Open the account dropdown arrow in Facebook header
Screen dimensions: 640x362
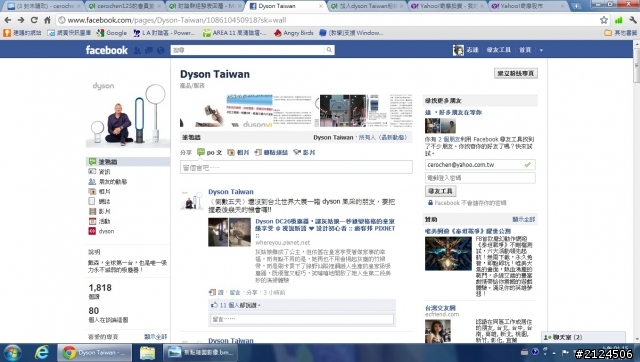coord(541,50)
